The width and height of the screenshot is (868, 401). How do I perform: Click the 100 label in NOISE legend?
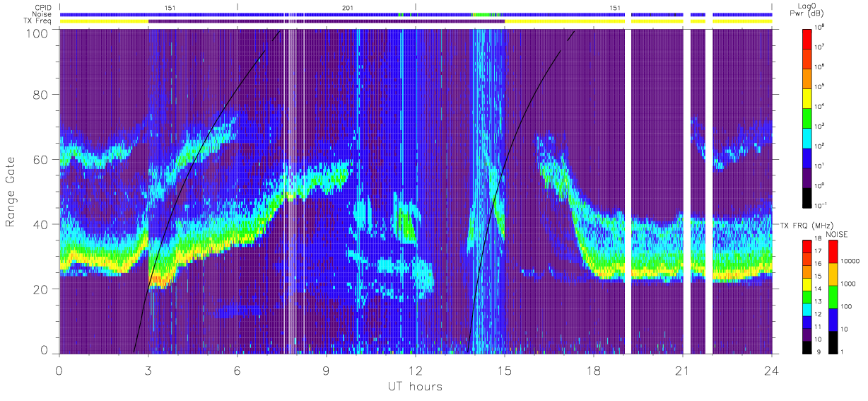point(845,307)
